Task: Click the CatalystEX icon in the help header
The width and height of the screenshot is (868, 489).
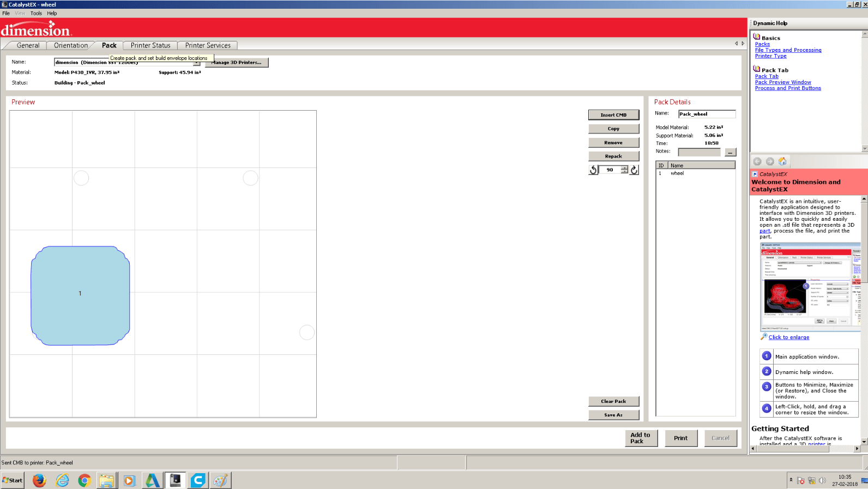Action: 755,174
